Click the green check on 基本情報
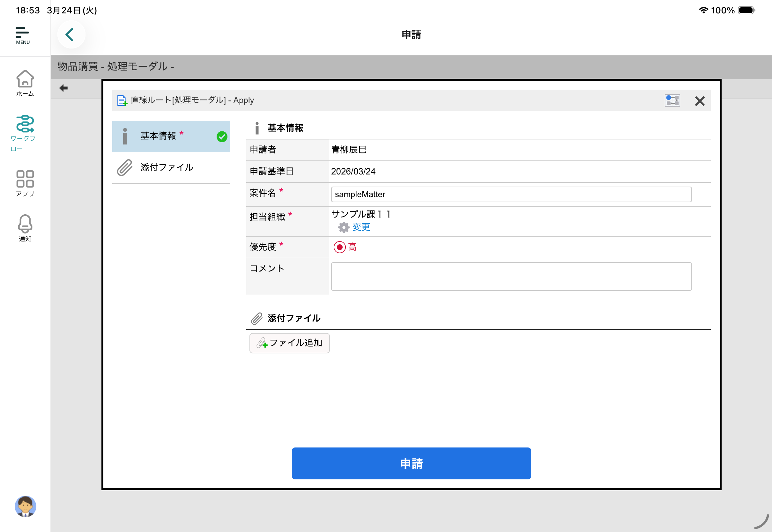The width and height of the screenshot is (772, 532). pos(222,137)
